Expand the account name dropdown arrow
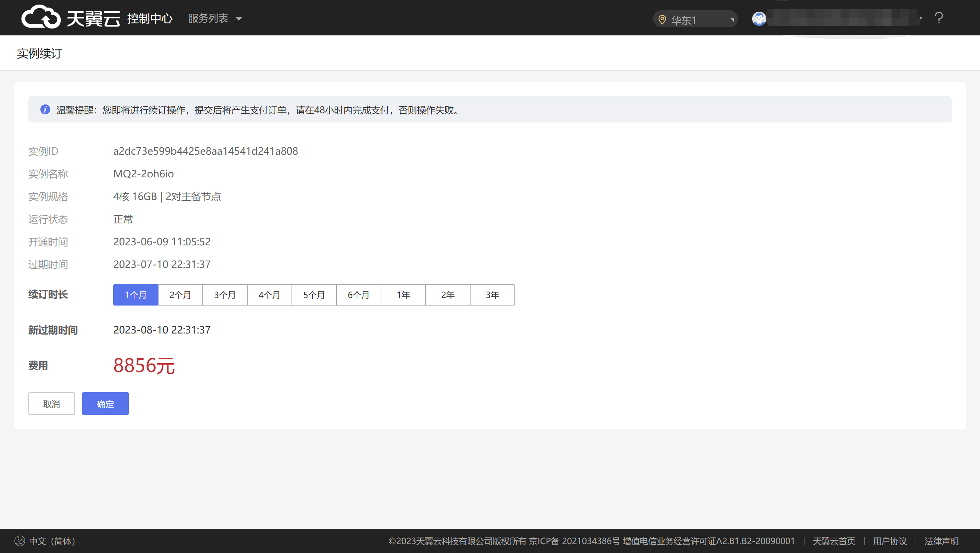 point(921,18)
